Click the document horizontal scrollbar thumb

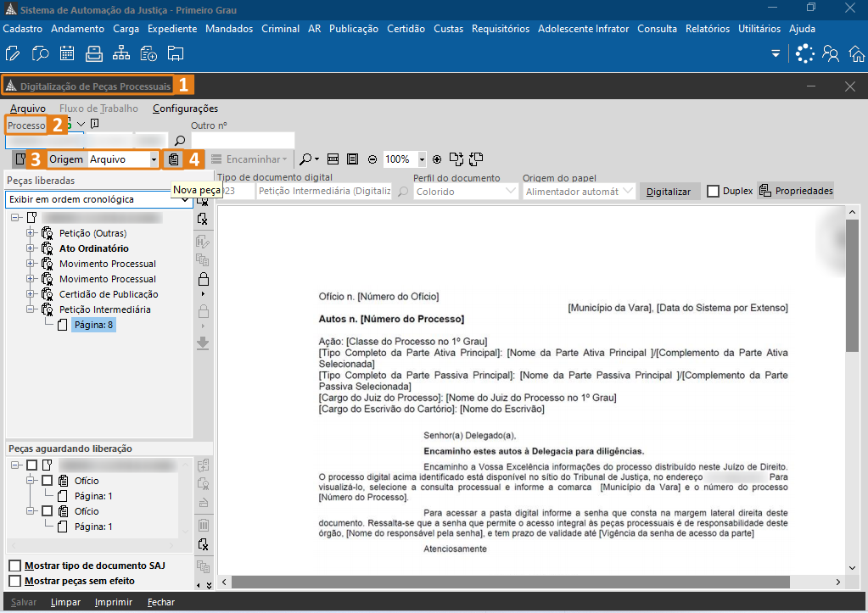[x=511, y=582]
